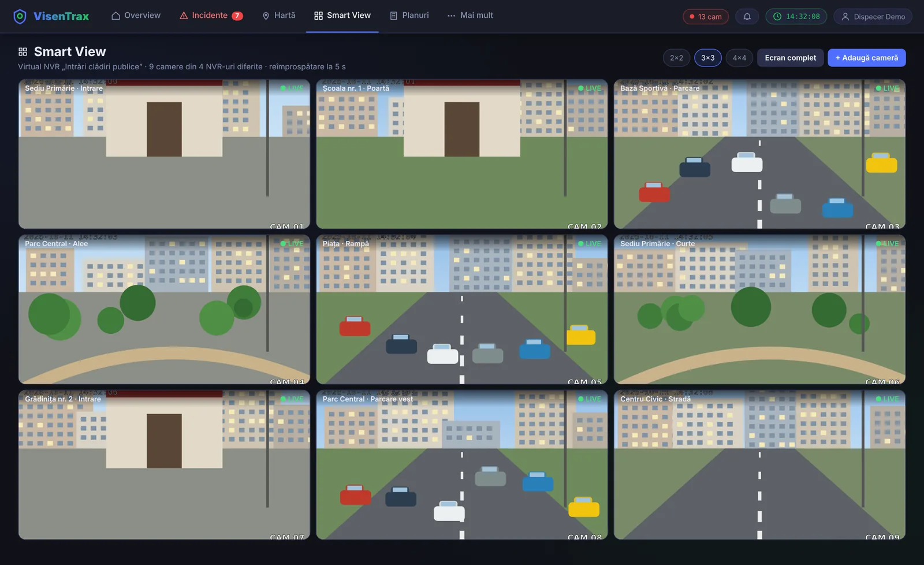Click the LIVE indicator on Piața · Rampă

pyautogui.click(x=590, y=244)
